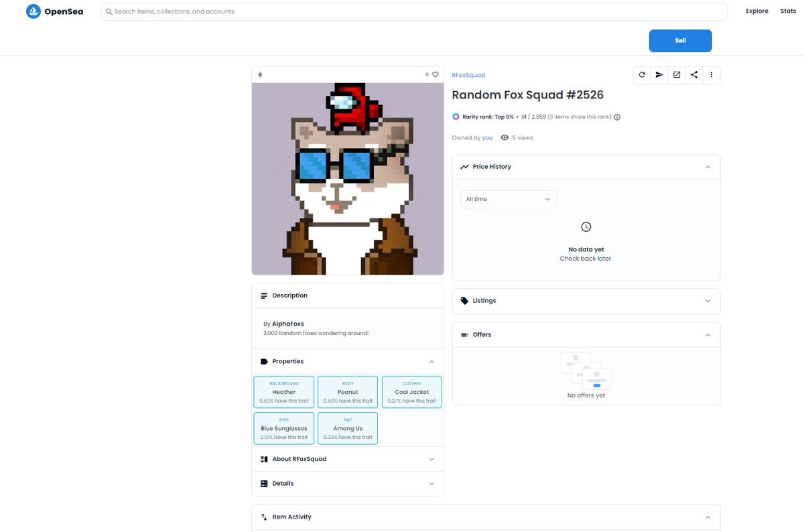Select the Eyes Blue Sunglasses trait
Screen dimensions: 804x532
[284, 428]
